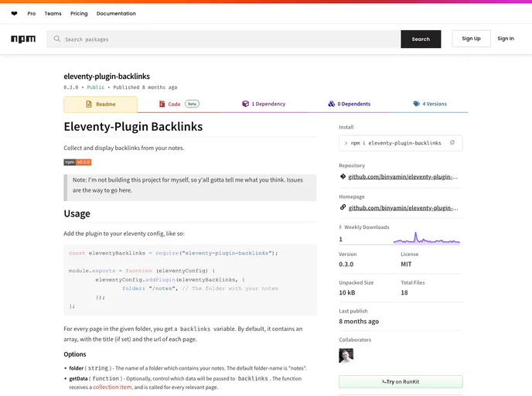Viewport: 532px width, 396px height.
Task: Open the 0 Dependents tab
Action: (350, 104)
